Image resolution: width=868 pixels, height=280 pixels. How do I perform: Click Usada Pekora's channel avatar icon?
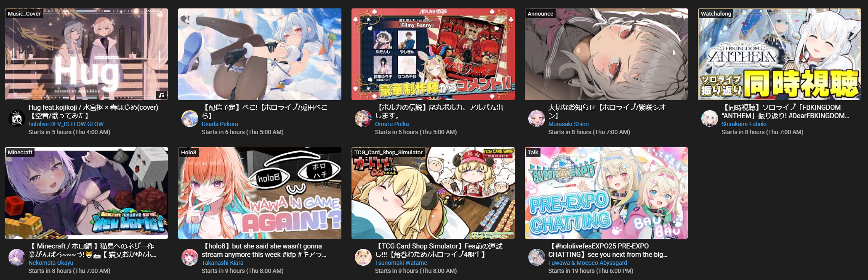click(x=190, y=119)
